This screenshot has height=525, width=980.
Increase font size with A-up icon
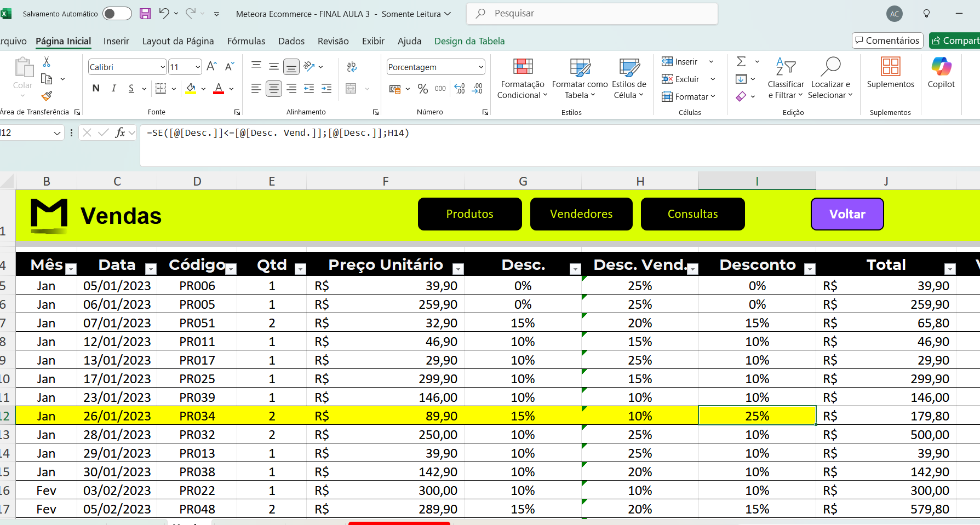click(x=212, y=67)
